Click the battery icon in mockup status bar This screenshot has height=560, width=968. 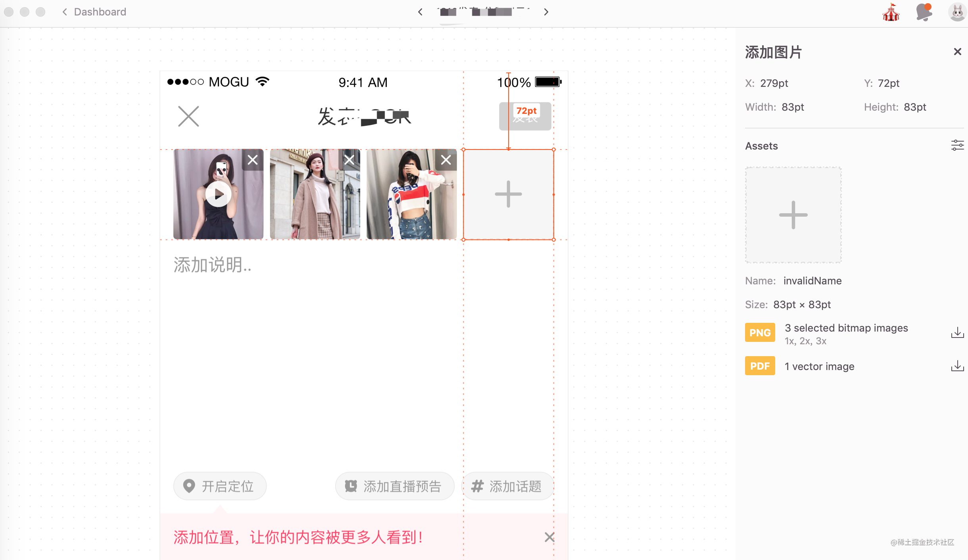tap(548, 82)
